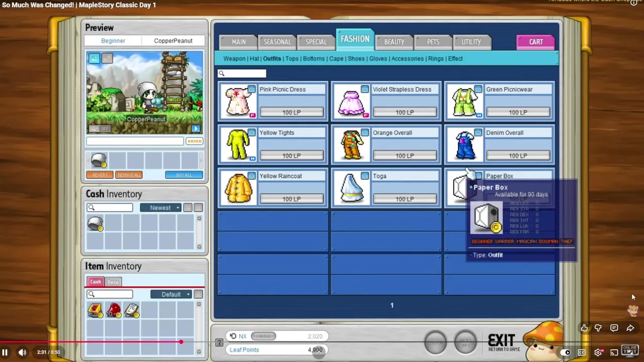This screenshot has height=362, width=644.
Task: Cast video to another screen
Action: click(x=614, y=352)
